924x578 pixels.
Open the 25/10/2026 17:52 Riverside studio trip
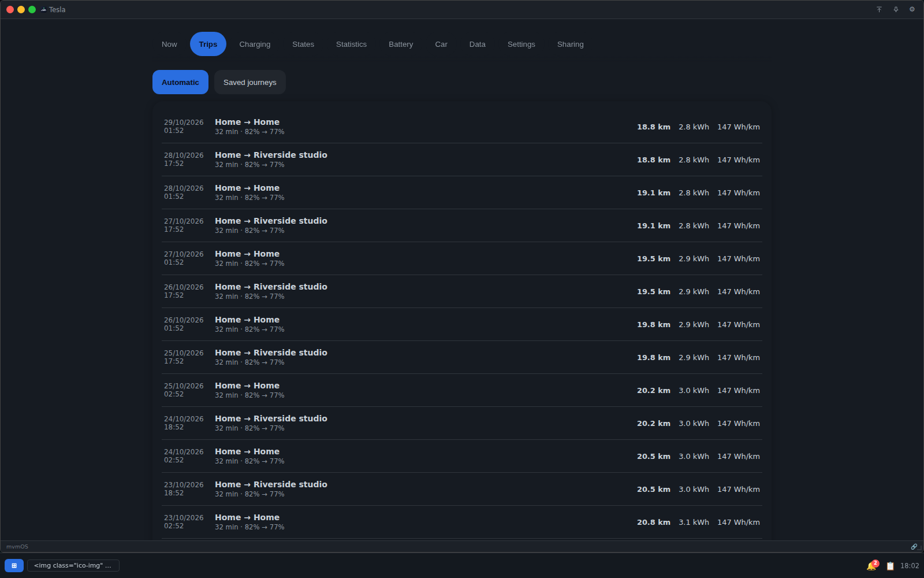(x=462, y=357)
